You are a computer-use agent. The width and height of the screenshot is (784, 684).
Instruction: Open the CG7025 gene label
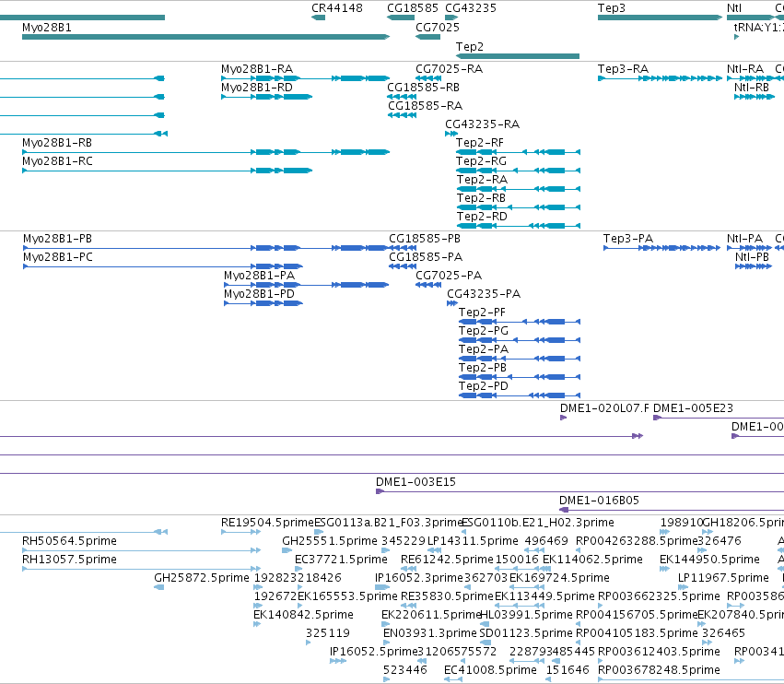point(437,27)
